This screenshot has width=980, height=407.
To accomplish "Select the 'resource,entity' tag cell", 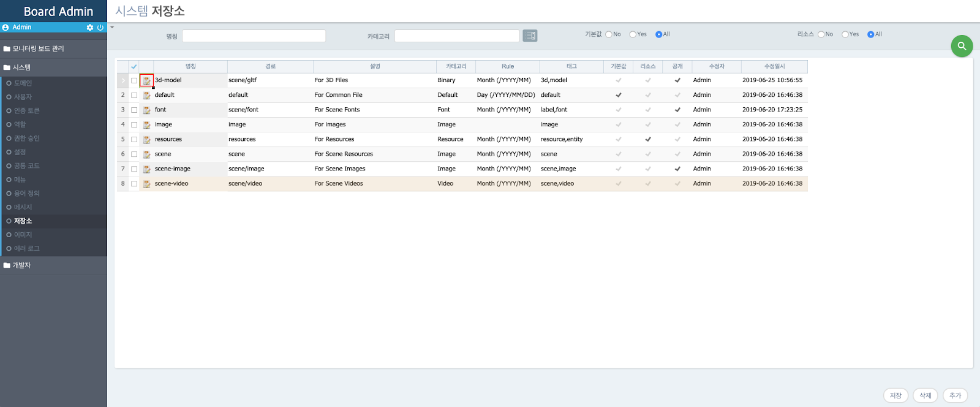I will click(571, 139).
